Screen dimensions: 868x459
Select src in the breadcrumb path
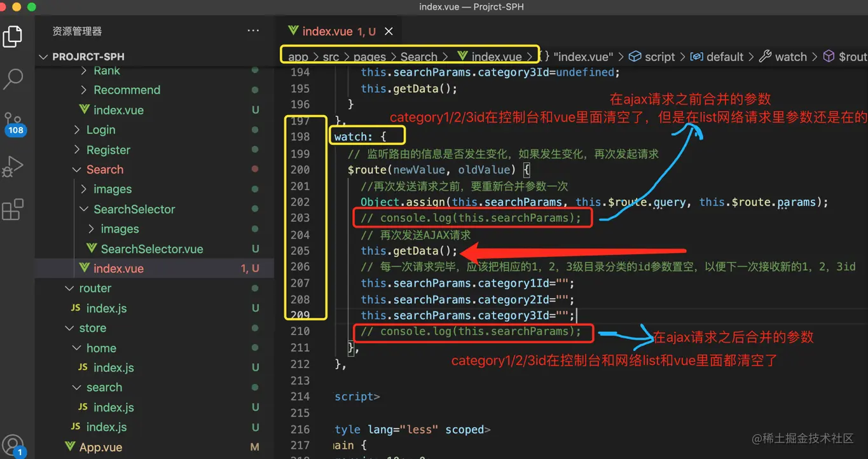pyautogui.click(x=331, y=57)
